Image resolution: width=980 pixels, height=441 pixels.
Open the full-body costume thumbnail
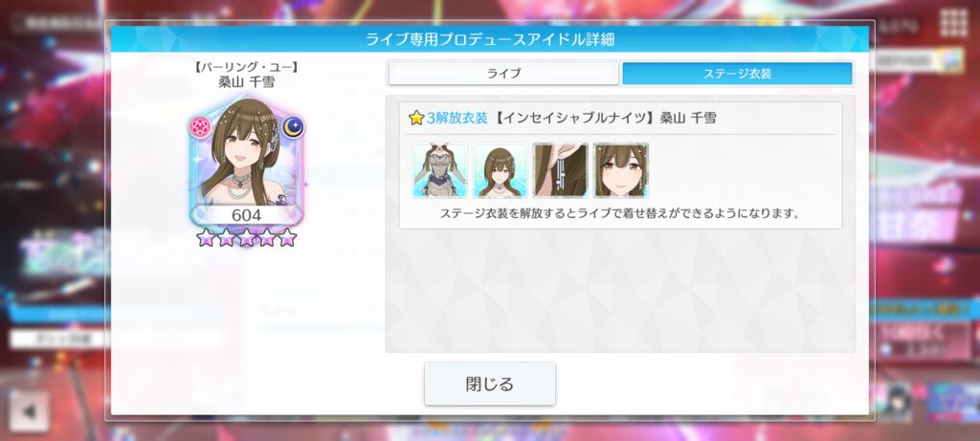(439, 170)
